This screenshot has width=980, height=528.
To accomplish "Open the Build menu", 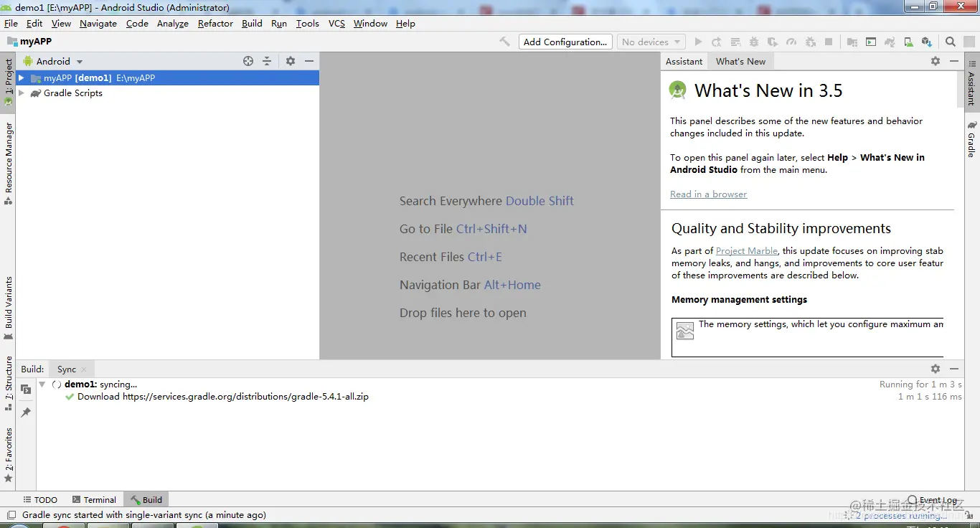I will (252, 23).
